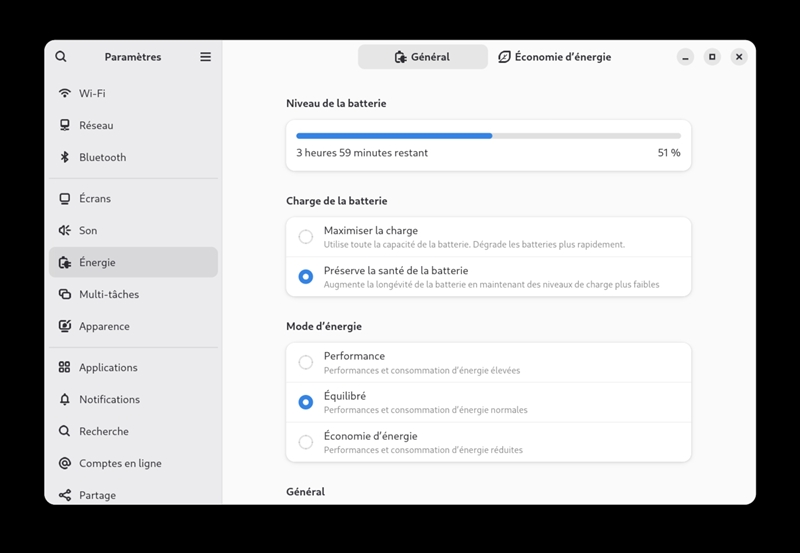800x553 pixels.
Task: Open the hamburger menu next to Paramètres
Action: 206,57
